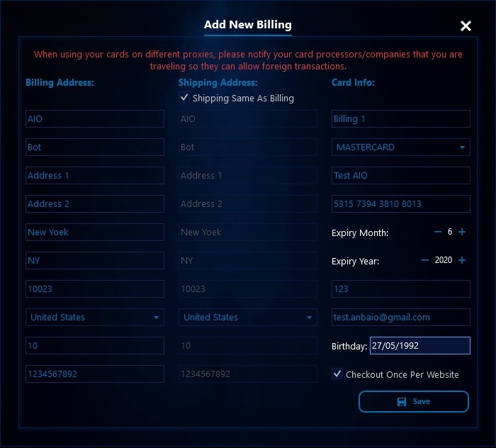This screenshot has height=448, width=496.
Task: Toggle Checkout Once Per Website checkbox
Action: coord(337,374)
